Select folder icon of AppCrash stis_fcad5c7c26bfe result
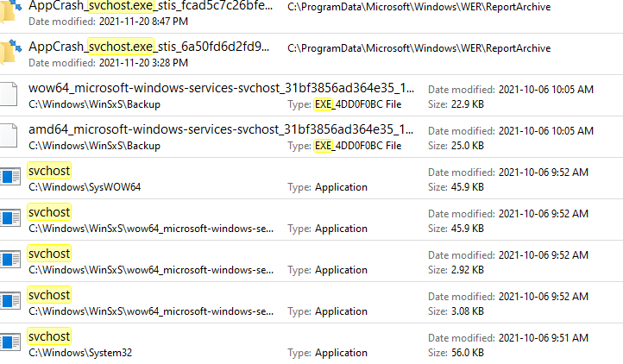This screenshot has width=623, height=364. tap(10, 10)
